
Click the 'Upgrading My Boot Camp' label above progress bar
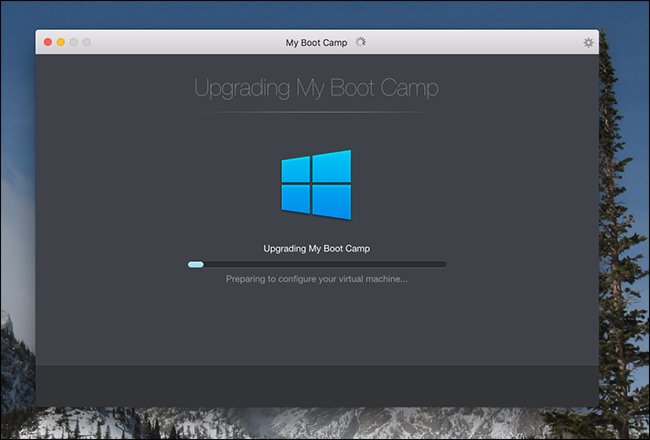click(x=317, y=248)
